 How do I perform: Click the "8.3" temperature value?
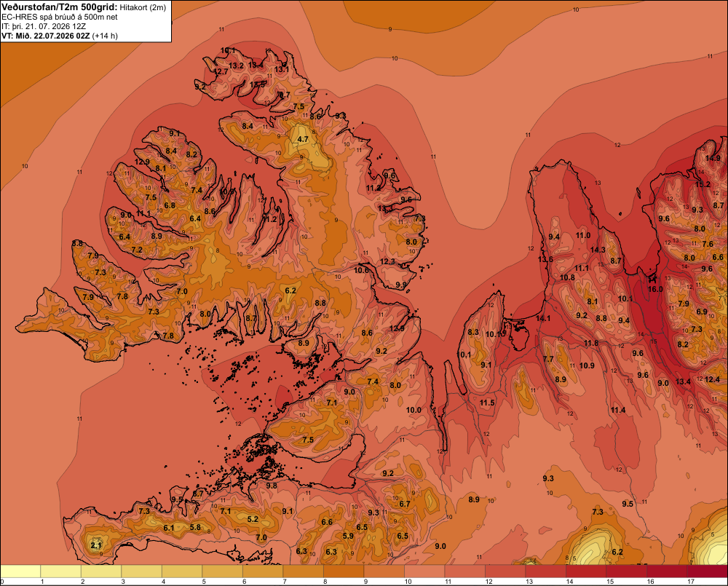click(x=473, y=333)
